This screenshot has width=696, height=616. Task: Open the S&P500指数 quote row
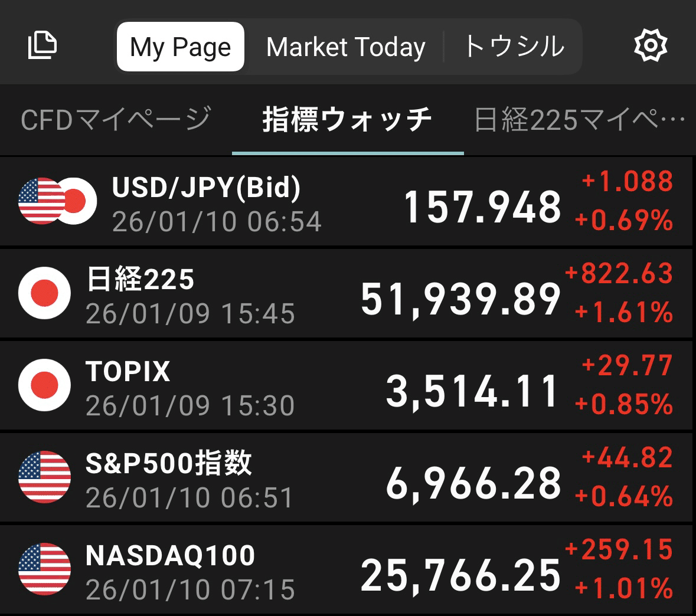click(348, 478)
